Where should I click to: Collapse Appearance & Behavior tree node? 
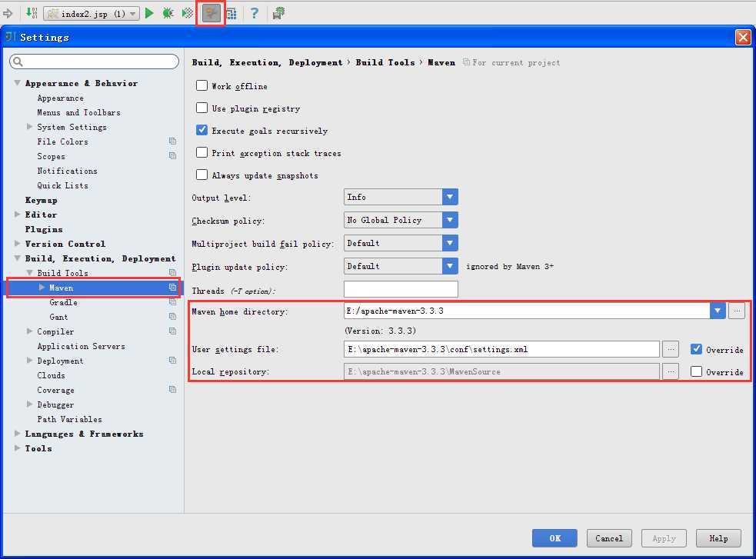(18, 83)
